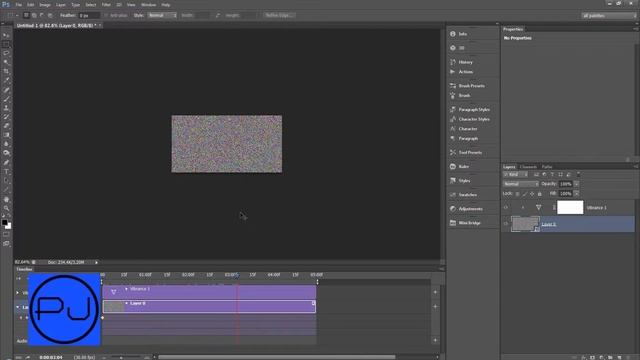The width and height of the screenshot is (640, 360).
Task: Select the Lasso tool
Action: click(x=6, y=53)
